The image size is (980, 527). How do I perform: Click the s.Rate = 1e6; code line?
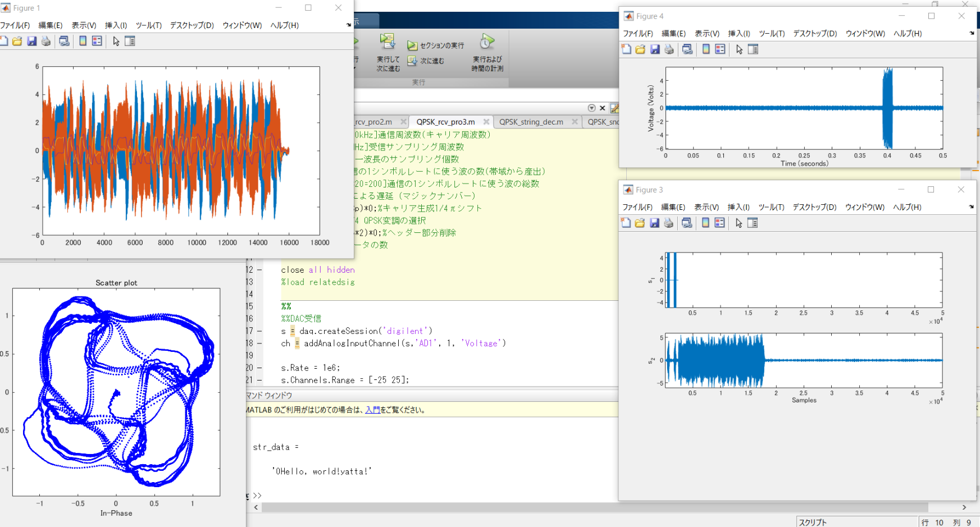click(311, 368)
